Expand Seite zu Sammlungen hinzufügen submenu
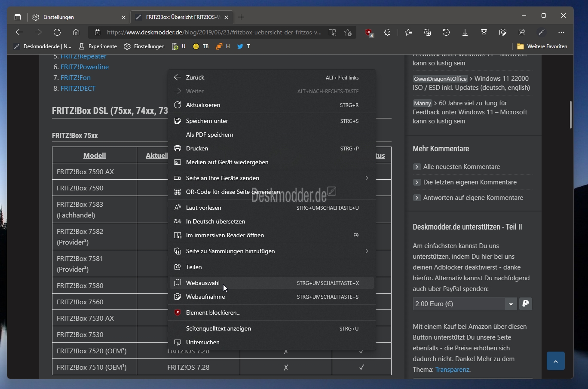This screenshot has height=389, width=588. coord(272,251)
